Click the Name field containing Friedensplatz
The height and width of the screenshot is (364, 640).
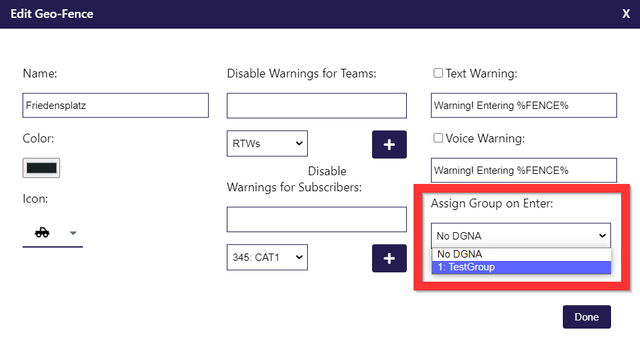116,106
